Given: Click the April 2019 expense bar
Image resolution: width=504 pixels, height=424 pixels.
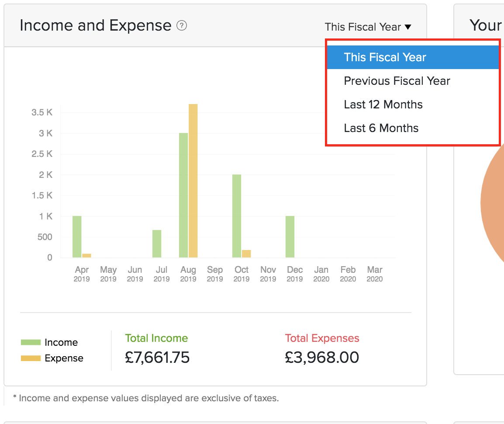Looking at the screenshot, I should [x=86, y=256].
